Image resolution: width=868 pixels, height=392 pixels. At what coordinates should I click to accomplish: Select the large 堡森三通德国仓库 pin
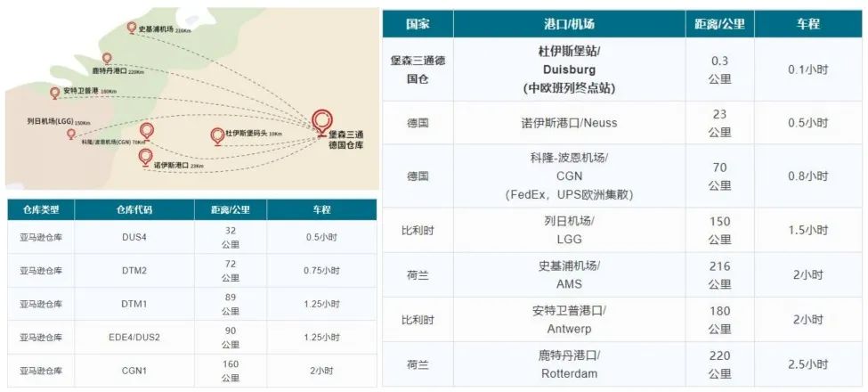point(322,119)
